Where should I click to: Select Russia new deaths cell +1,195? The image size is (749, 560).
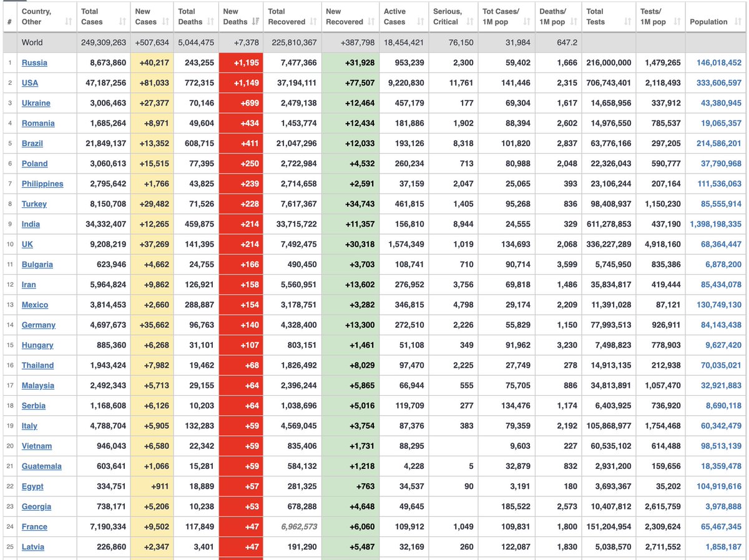[241, 63]
